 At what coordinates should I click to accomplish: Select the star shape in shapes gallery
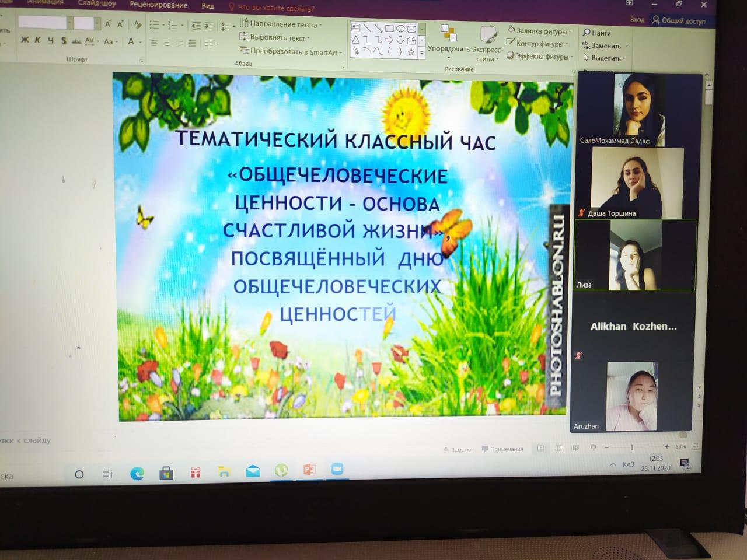411,52
